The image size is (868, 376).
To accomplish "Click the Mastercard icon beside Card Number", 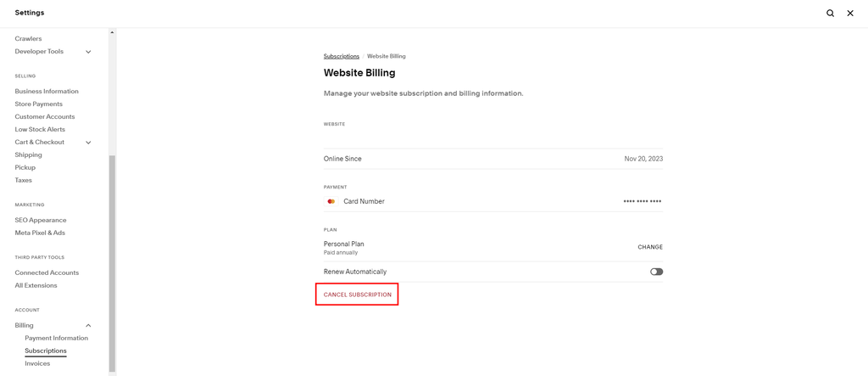I will 331,201.
